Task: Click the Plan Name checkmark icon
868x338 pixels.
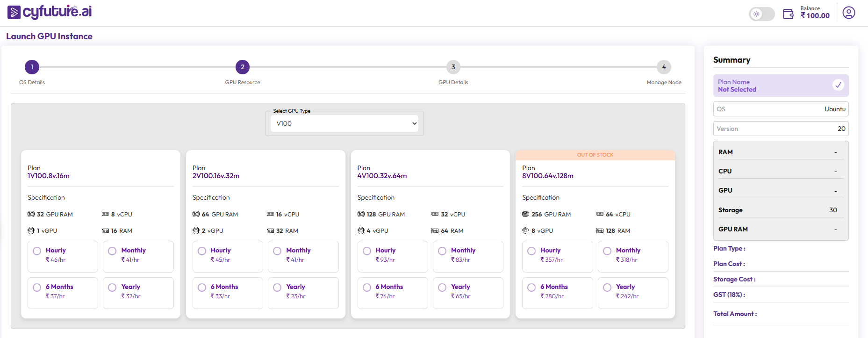Action: [x=838, y=85]
